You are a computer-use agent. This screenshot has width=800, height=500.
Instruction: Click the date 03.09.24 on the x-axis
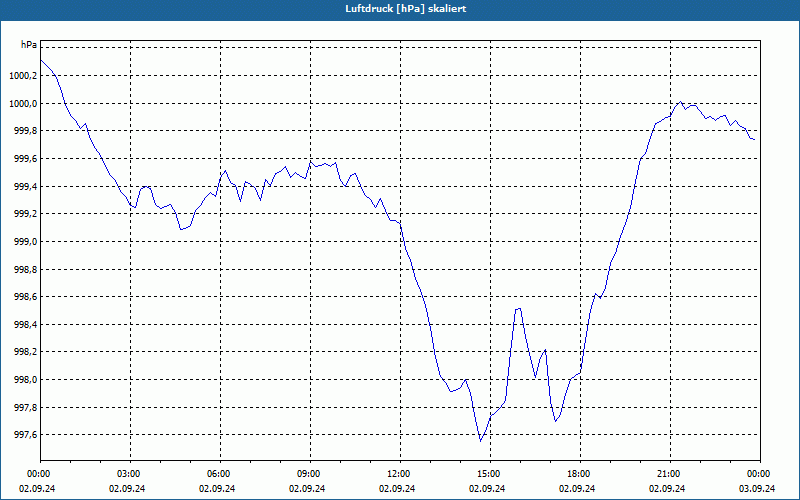click(757, 488)
